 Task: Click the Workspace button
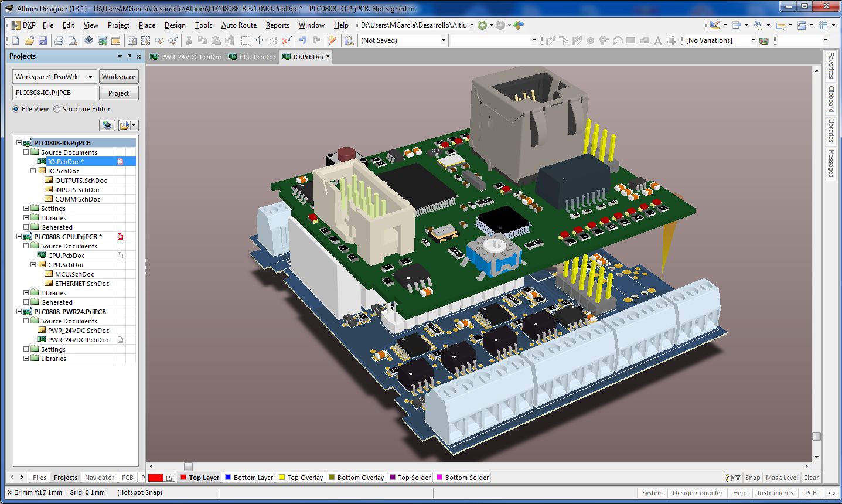coord(118,77)
